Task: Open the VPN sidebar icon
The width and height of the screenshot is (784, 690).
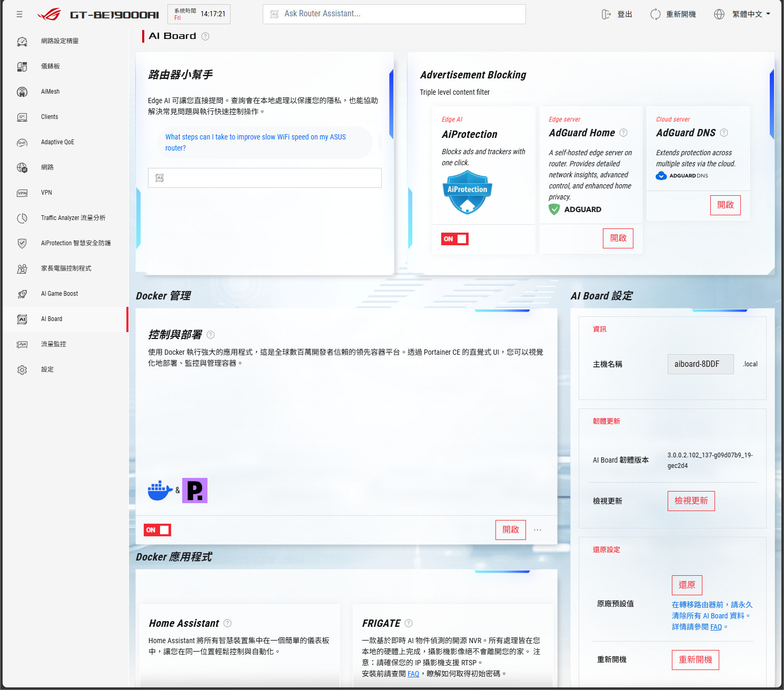Action: tap(22, 193)
